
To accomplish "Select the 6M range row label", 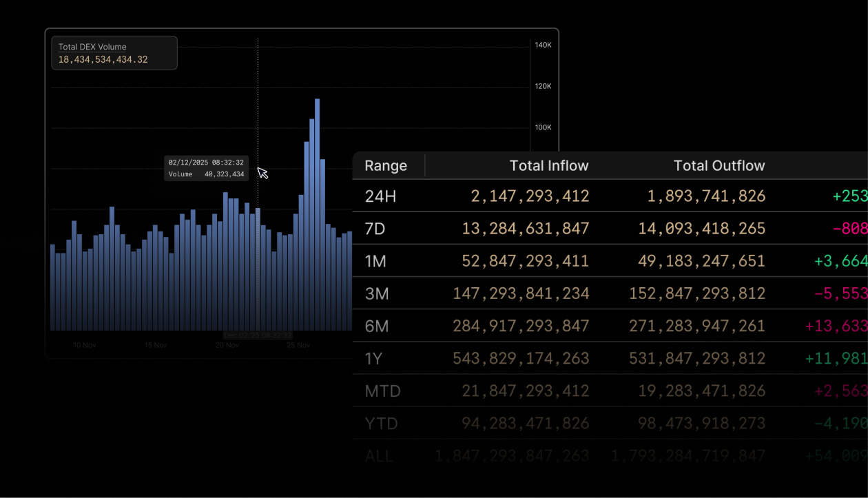I will (377, 326).
